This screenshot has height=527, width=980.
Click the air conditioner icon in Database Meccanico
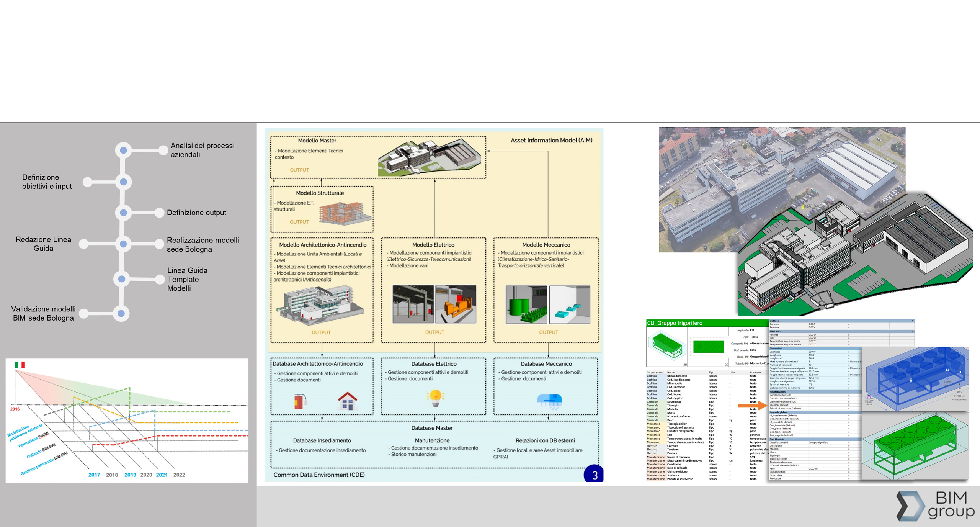(x=549, y=402)
